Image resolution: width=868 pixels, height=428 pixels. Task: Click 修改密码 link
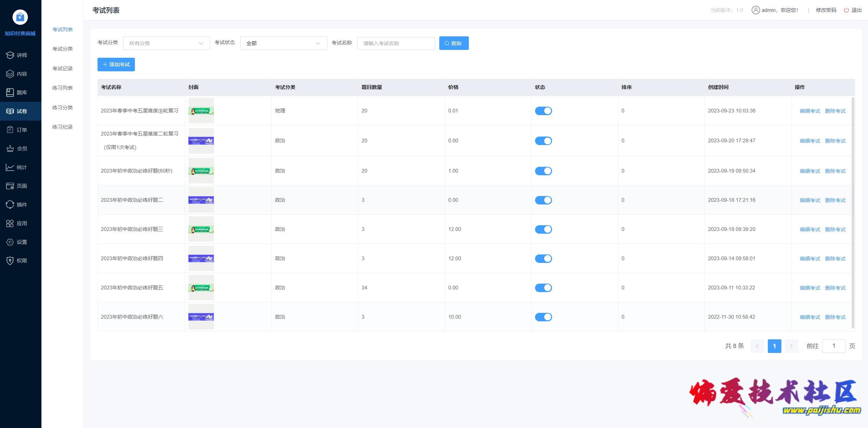pyautogui.click(x=826, y=10)
